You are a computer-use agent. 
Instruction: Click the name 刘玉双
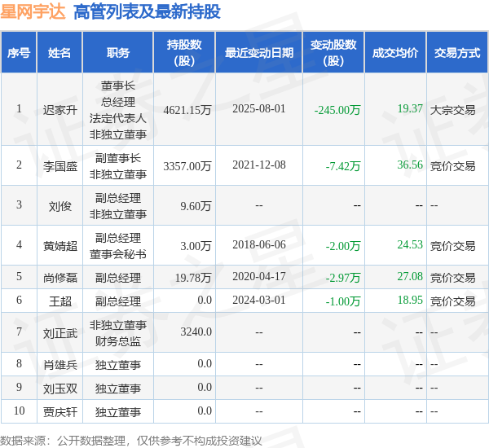click(59, 389)
